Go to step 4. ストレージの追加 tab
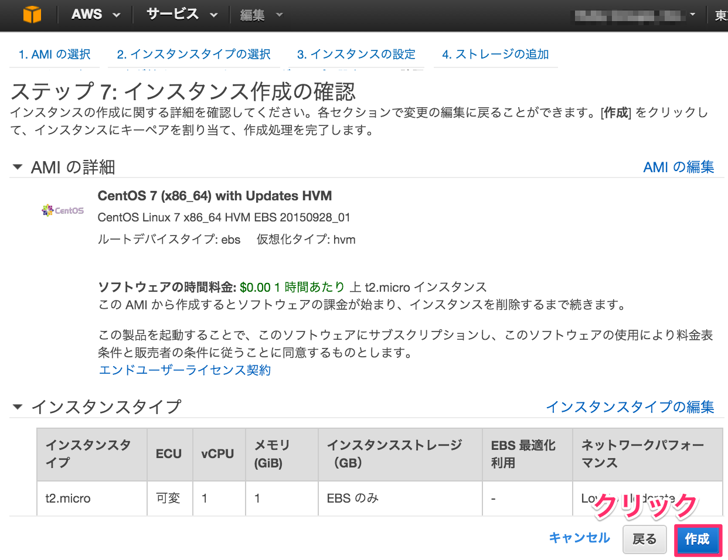This screenshot has height=560, width=728. pos(495,54)
